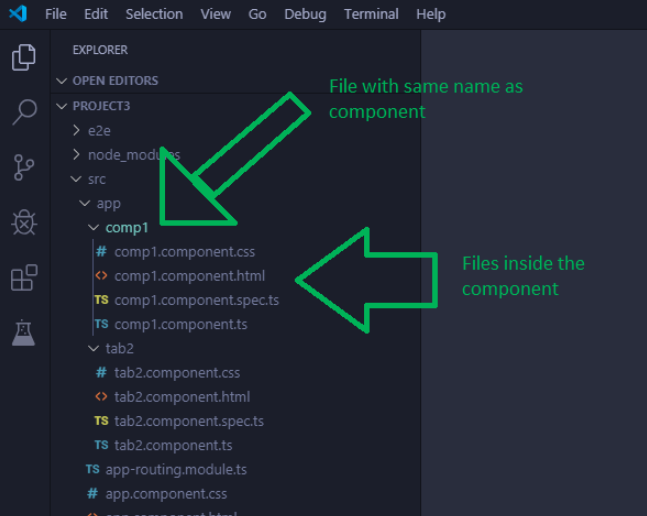
Task: Open the Explorer view in activity bar
Action: [23, 58]
